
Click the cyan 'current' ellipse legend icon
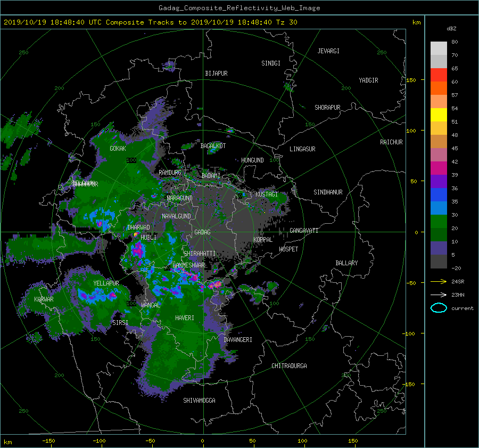(439, 308)
